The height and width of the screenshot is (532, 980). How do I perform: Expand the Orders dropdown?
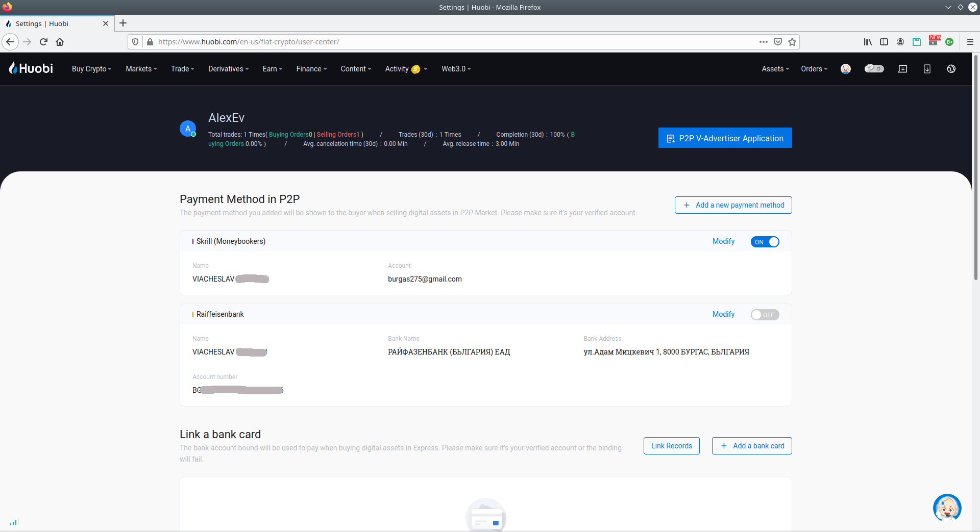pos(814,69)
